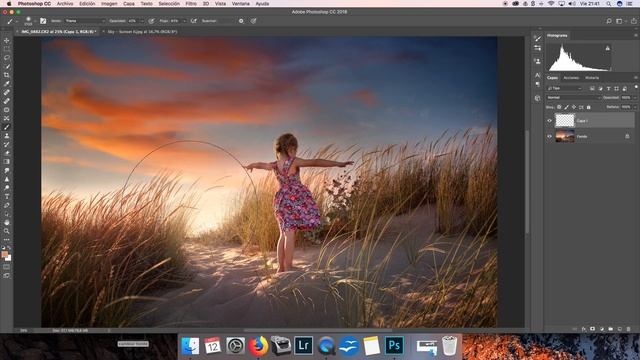Viewport: 640px width, 360px height.
Task: Open the Archivo menu
Action: click(65, 4)
